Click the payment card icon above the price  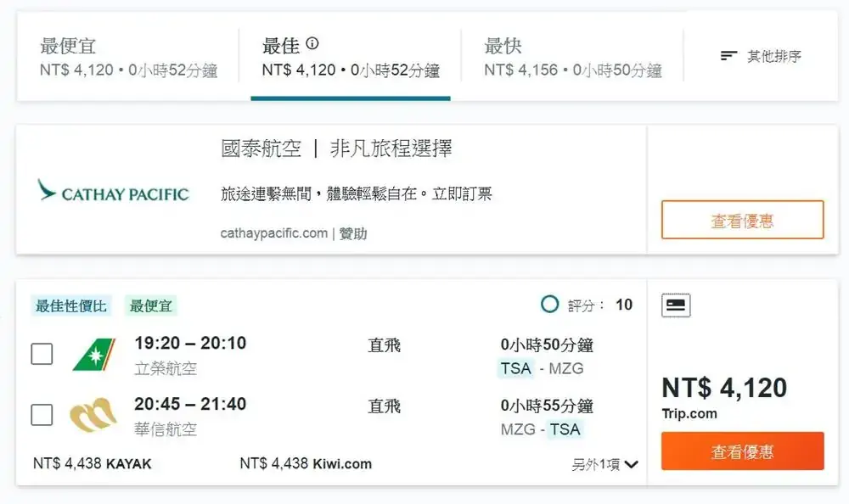pyautogui.click(x=676, y=305)
